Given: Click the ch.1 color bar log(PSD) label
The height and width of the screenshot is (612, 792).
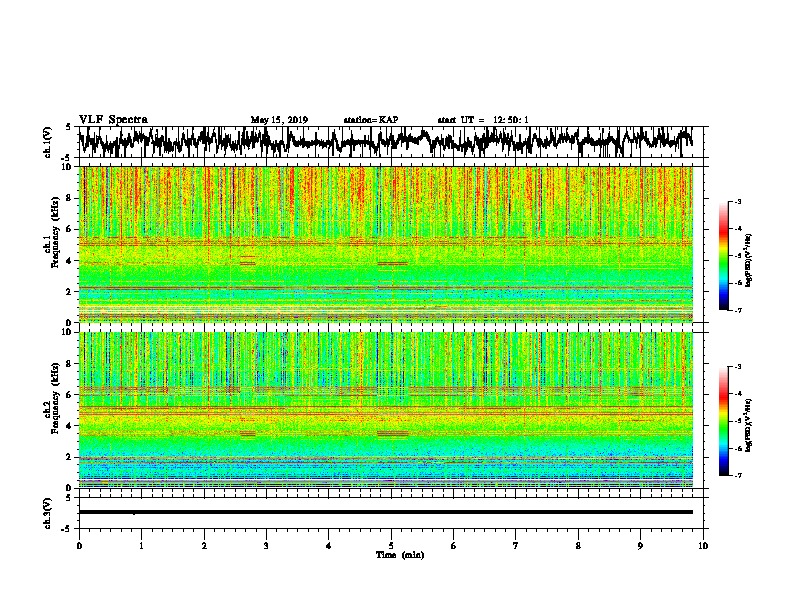Looking at the screenshot, I should [749, 260].
